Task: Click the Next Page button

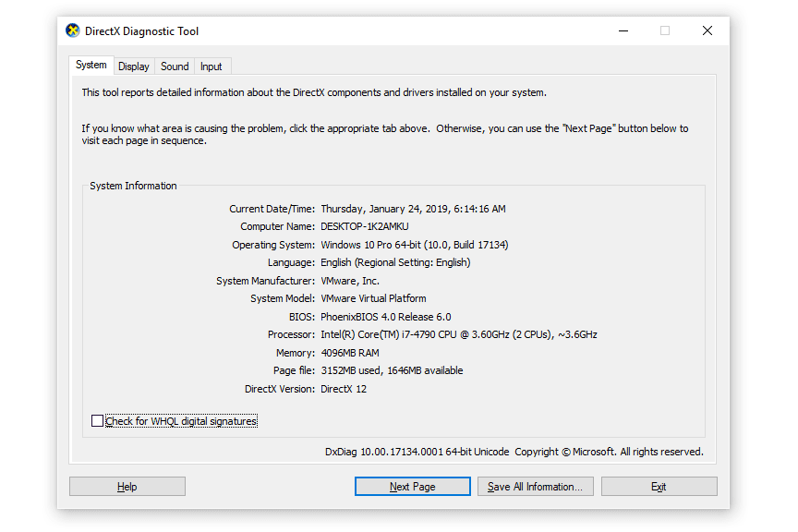Action: 412,487
